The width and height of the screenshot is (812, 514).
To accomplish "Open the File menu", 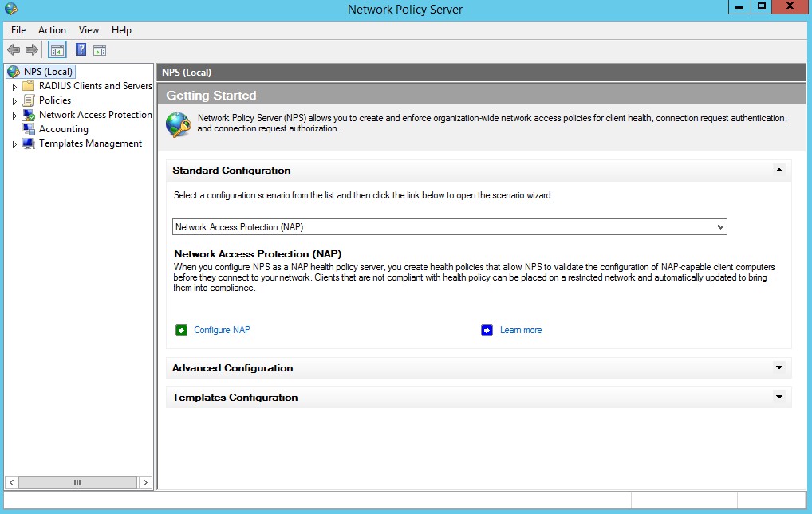I will coord(18,30).
